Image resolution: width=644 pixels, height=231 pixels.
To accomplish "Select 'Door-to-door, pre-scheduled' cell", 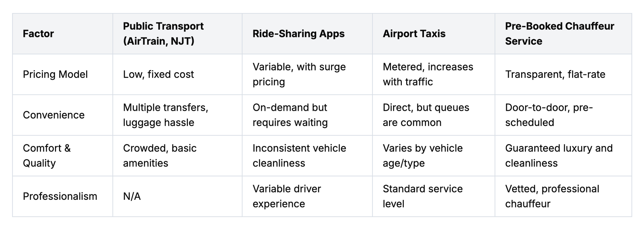I will (563, 115).
